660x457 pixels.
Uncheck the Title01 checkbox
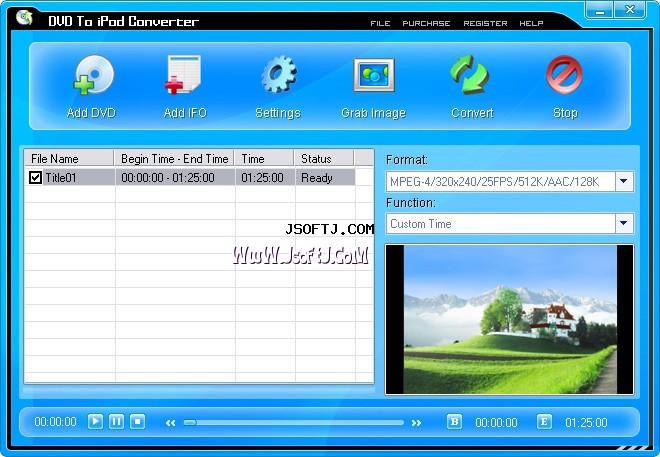(35, 178)
